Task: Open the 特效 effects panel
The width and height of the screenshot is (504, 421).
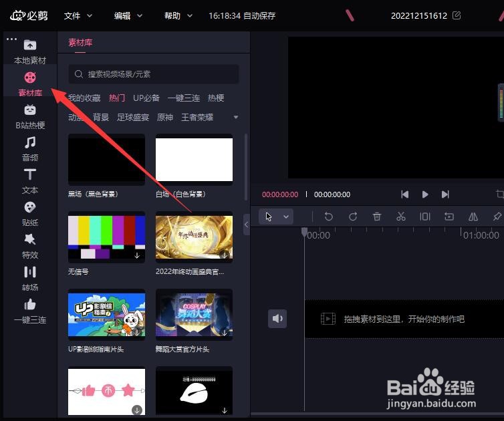Action: click(30, 246)
